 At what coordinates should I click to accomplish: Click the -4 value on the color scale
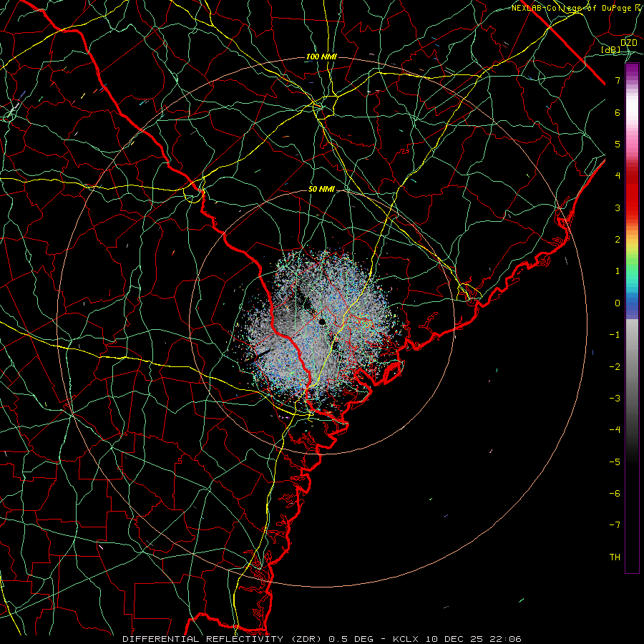click(615, 430)
